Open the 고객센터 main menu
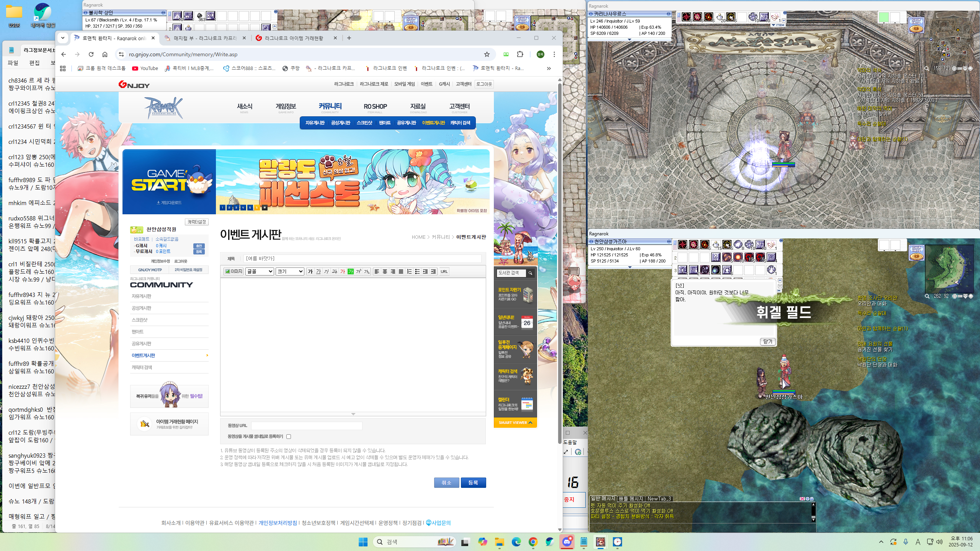Image resolution: width=980 pixels, height=551 pixels. coord(459,107)
